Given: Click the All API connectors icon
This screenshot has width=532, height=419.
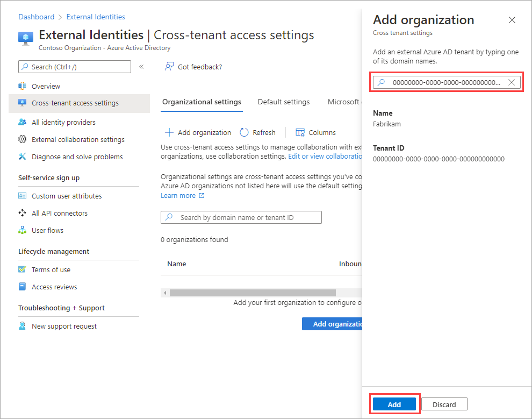Looking at the screenshot, I should pyautogui.click(x=23, y=213).
